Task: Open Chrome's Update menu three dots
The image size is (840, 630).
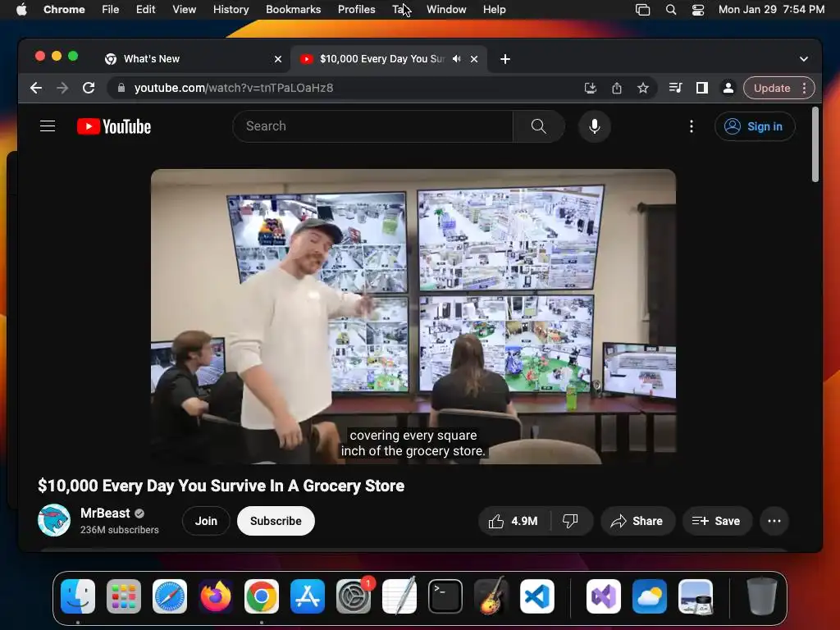Action: tap(804, 88)
